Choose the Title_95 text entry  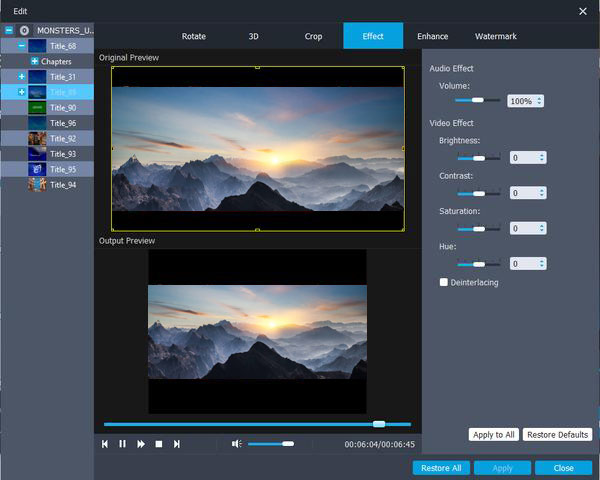point(63,169)
